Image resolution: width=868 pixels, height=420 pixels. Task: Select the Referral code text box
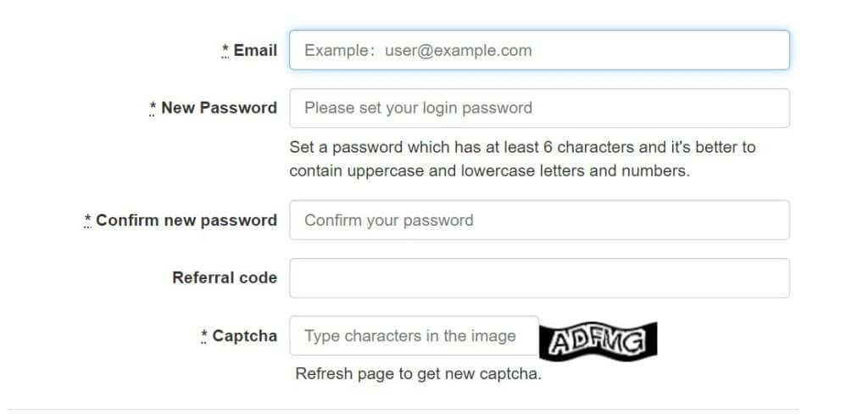pos(539,277)
